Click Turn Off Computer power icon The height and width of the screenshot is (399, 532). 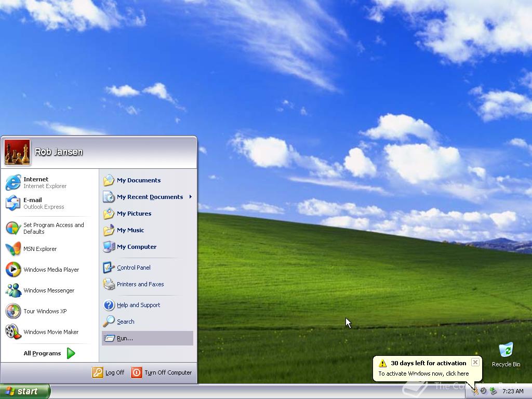point(137,373)
